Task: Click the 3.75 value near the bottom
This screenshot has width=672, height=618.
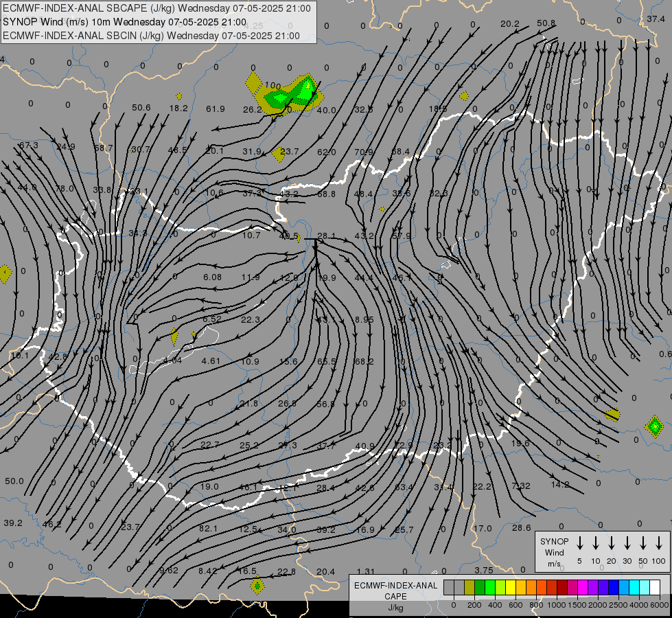Action: coord(484,570)
